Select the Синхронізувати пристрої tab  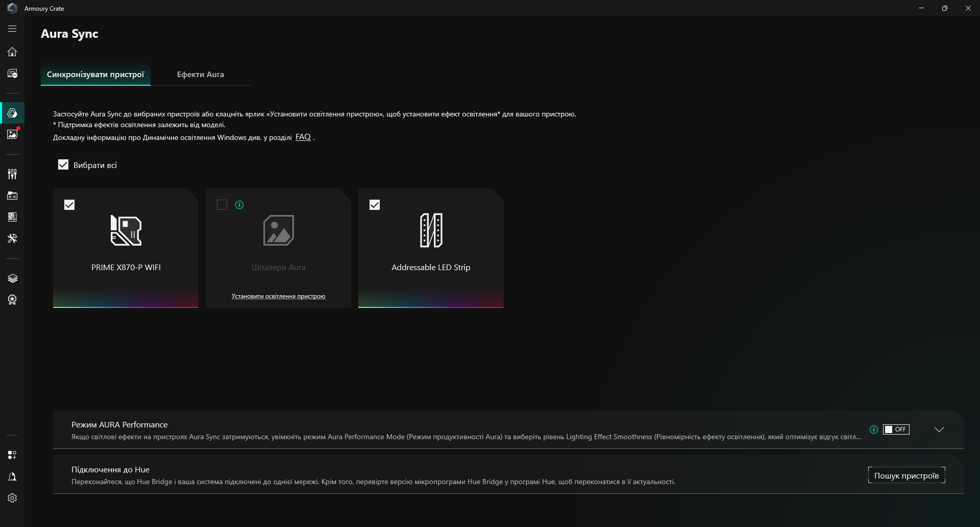click(x=95, y=75)
